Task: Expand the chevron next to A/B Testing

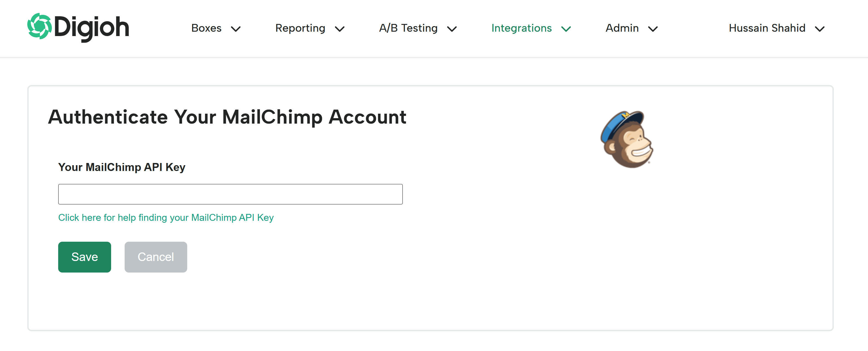Action: click(x=452, y=29)
